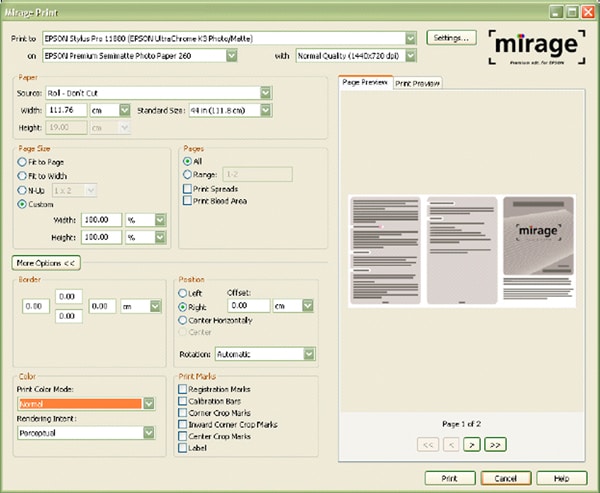Turn on Registration Marks
The image size is (600, 493).
tap(182, 388)
